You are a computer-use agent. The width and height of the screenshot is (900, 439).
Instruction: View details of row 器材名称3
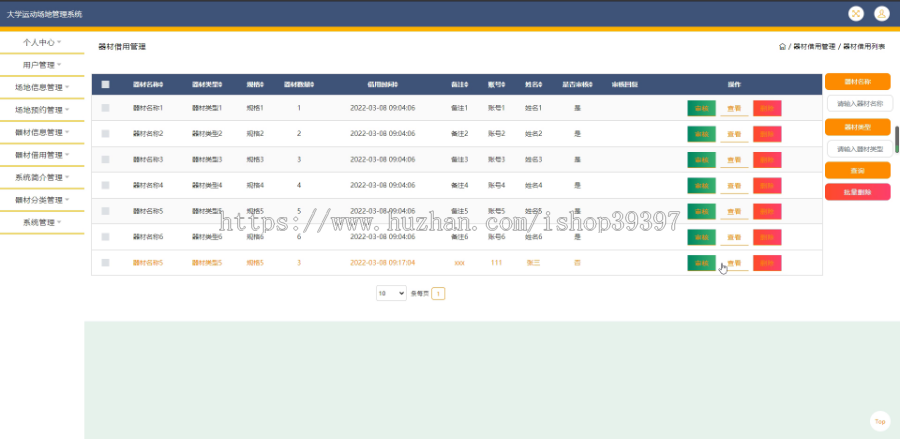[734, 160]
